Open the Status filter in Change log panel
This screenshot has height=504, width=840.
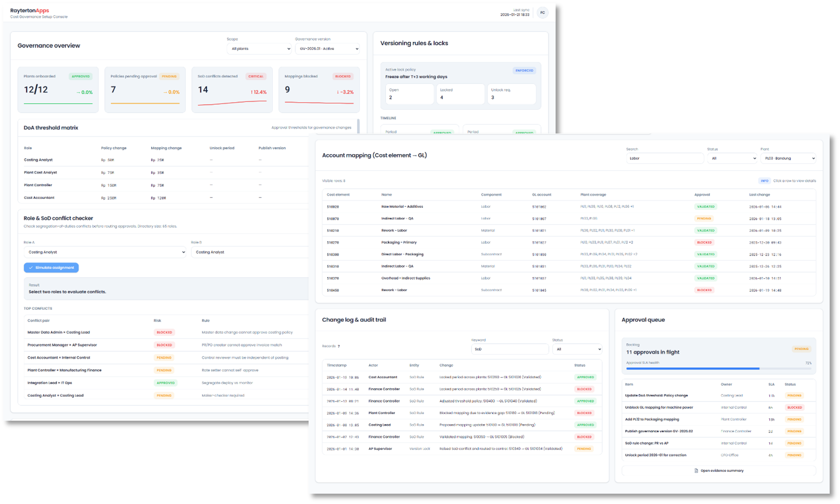tap(577, 349)
